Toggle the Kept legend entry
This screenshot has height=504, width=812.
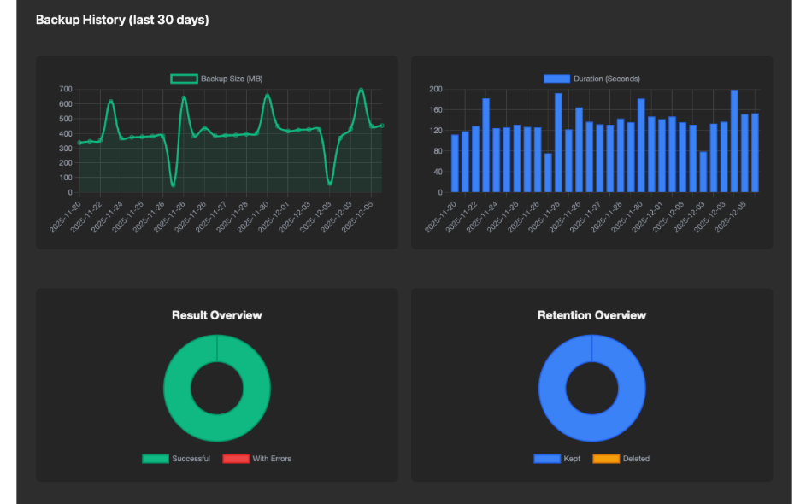click(x=556, y=459)
